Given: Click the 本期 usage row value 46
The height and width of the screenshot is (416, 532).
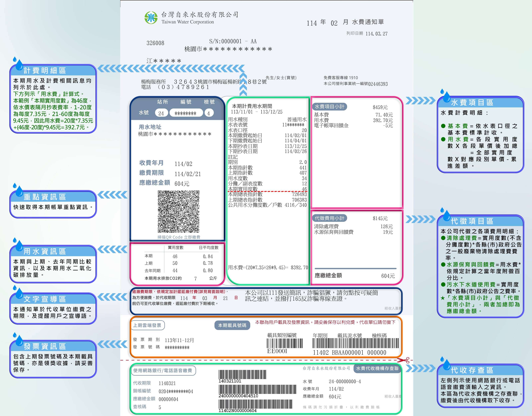Looking at the screenshot, I should (175, 257).
